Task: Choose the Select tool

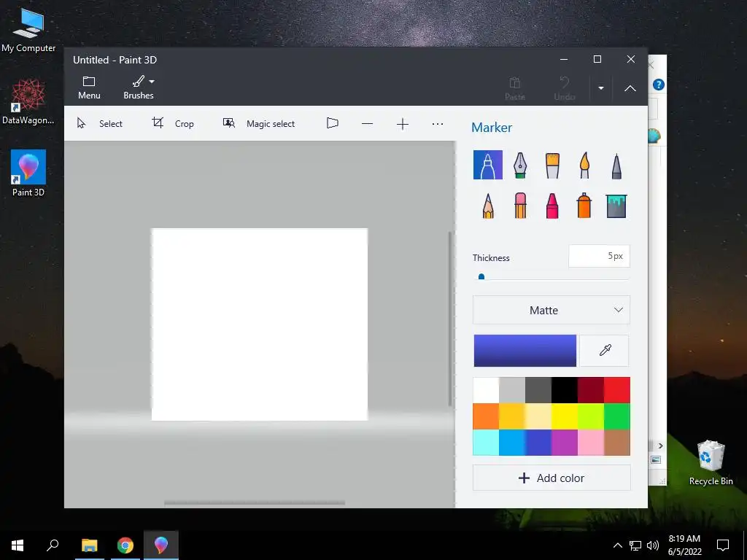Action: [99, 124]
